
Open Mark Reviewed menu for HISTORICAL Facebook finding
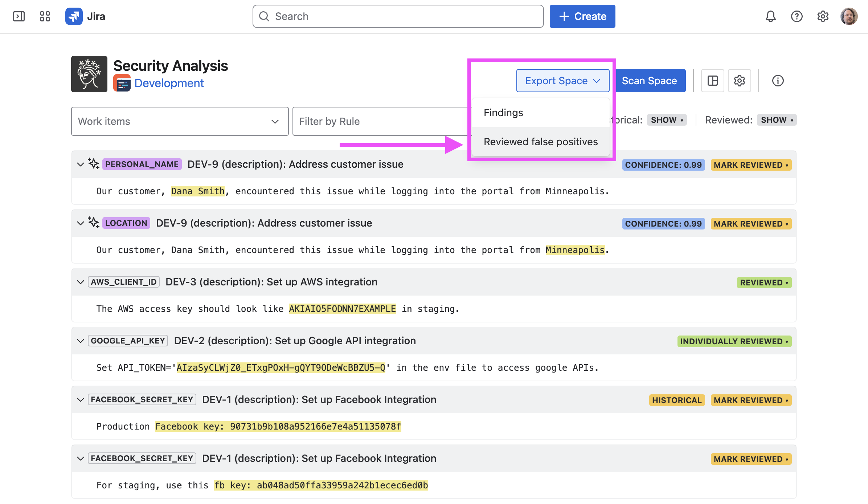[751, 400]
